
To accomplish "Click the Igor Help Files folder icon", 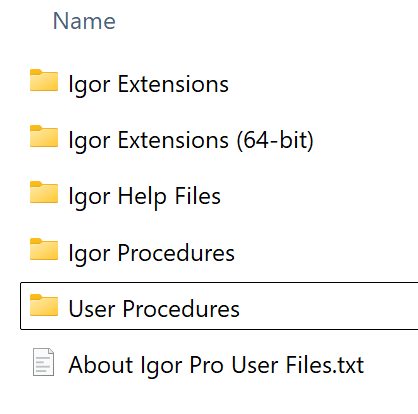I will tap(44, 192).
